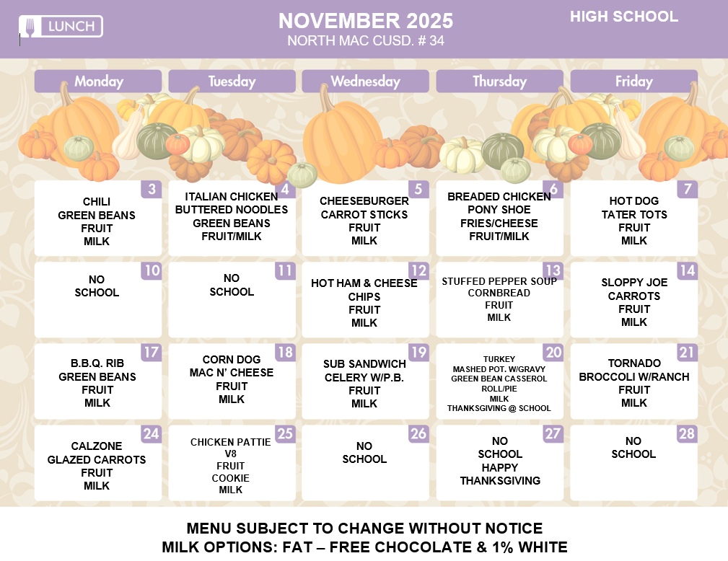The image size is (728, 561).
Task: Select the Tuesday column header
Action: click(x=232, y=81)
